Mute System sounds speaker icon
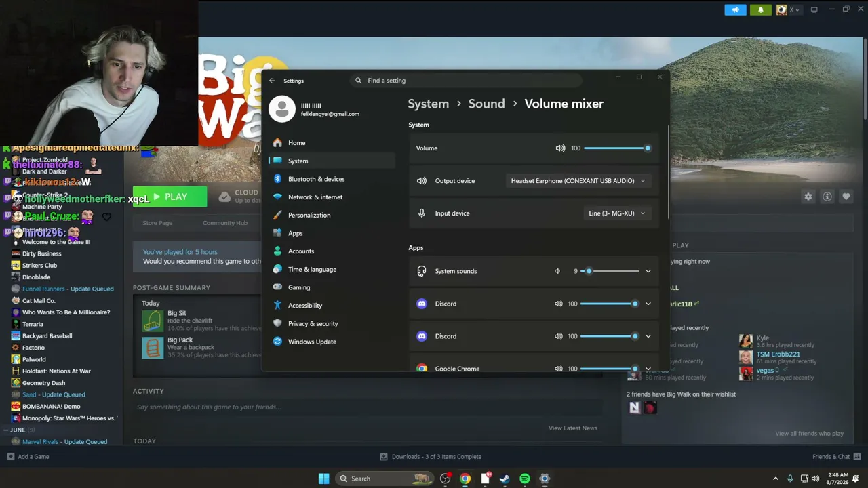This screenshot has width=868, height=488. [x=557, y=271]
